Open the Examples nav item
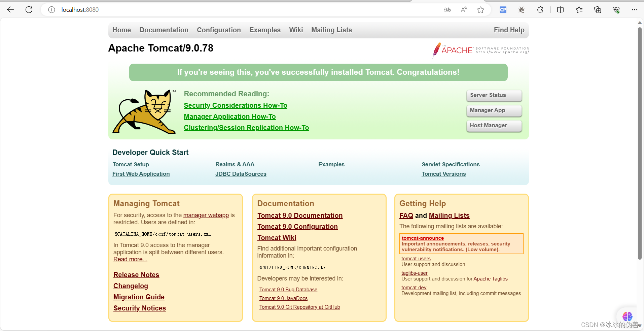 click(265, 30)
